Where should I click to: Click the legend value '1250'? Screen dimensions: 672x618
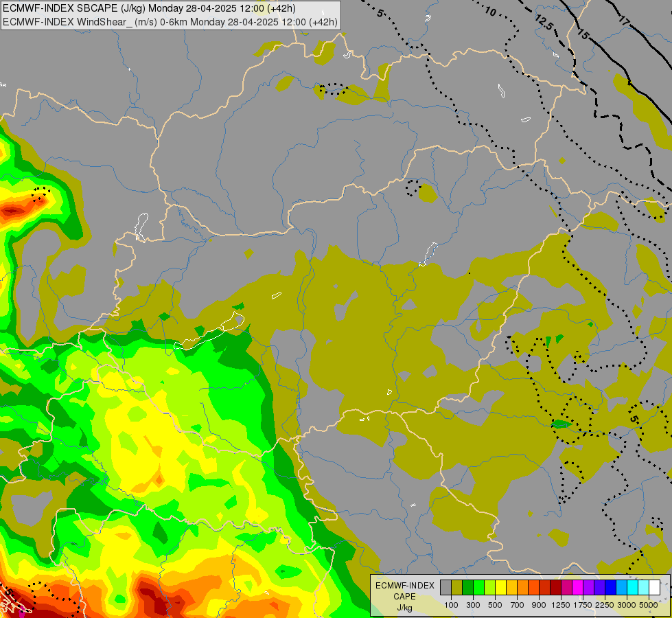561,605
